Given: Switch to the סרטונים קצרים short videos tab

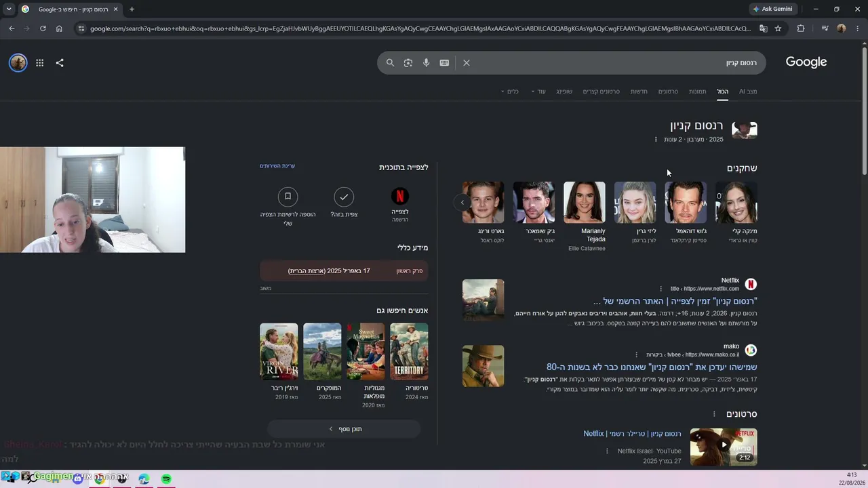Looking at the screenshot, I should (x=601, y=91).
